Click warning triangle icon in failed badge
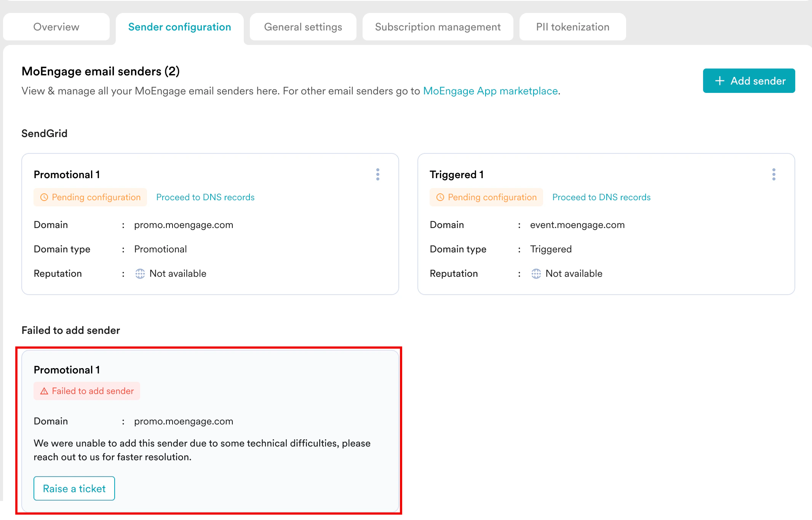 click(x=44, y=391)
